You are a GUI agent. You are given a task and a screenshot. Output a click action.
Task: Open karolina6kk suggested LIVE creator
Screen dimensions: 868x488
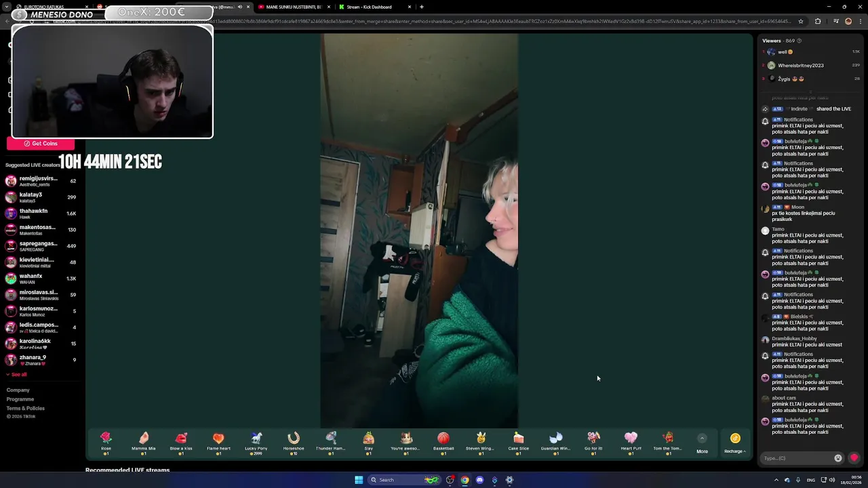pos(41,344)
